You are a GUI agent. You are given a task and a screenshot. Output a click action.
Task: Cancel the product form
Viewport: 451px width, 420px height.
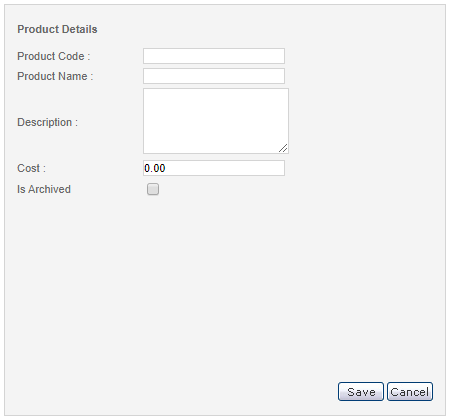coord(410,392)
